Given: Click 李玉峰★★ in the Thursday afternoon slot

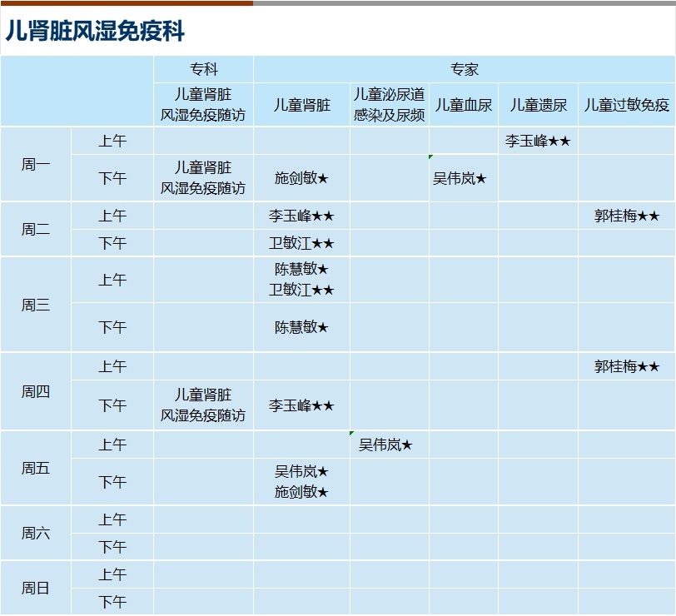Looking at the screenshot, I should tap(301, 405).
